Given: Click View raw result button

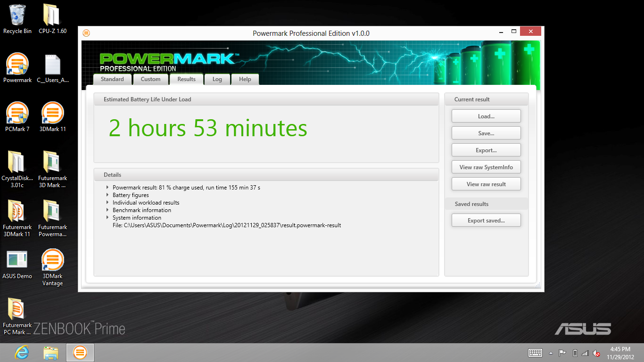Looking at the screenshot, I should click(x=486, y=184).
